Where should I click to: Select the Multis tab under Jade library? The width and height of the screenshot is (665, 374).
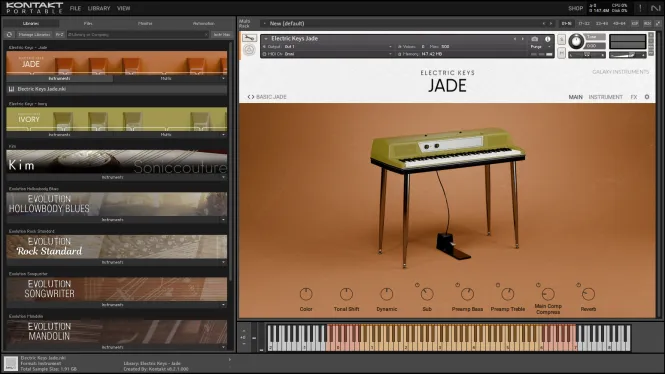(x=166, y=78)
